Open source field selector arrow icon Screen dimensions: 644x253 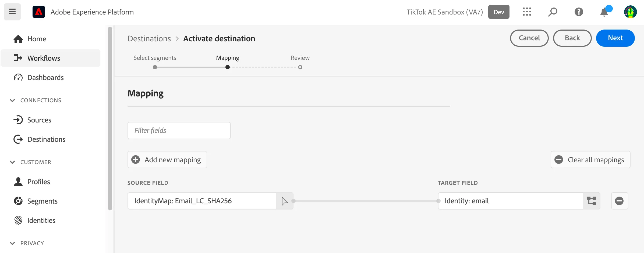pos(285,201)
